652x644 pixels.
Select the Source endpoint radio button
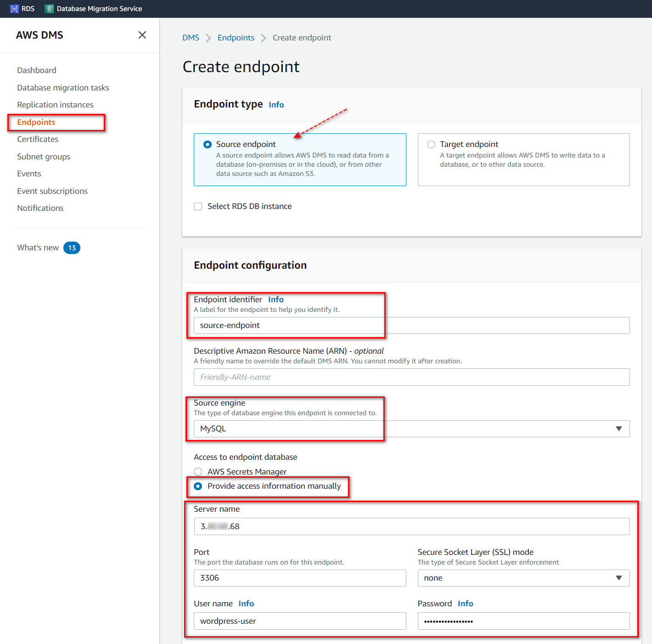point(208,144)
